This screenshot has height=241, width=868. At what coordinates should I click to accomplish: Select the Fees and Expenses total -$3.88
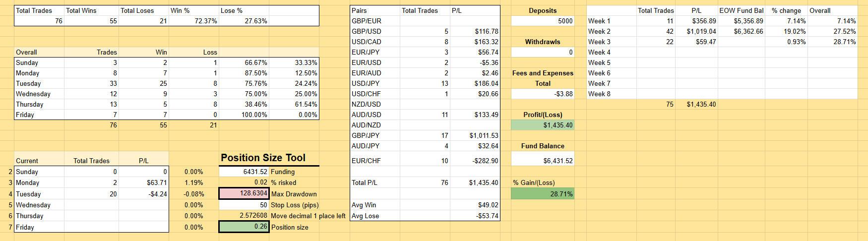click(x=543, y=94)
